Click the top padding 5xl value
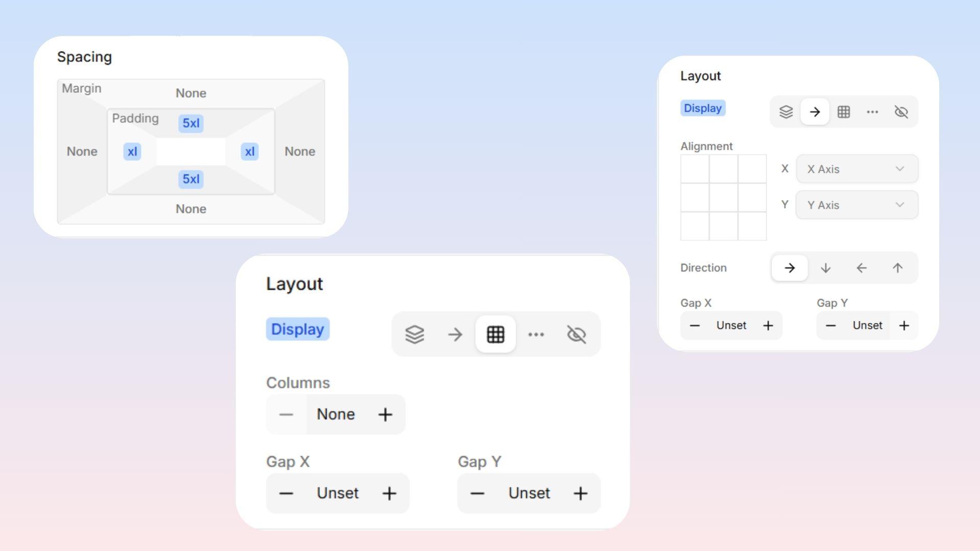980x551 pixels. [191, 123]
